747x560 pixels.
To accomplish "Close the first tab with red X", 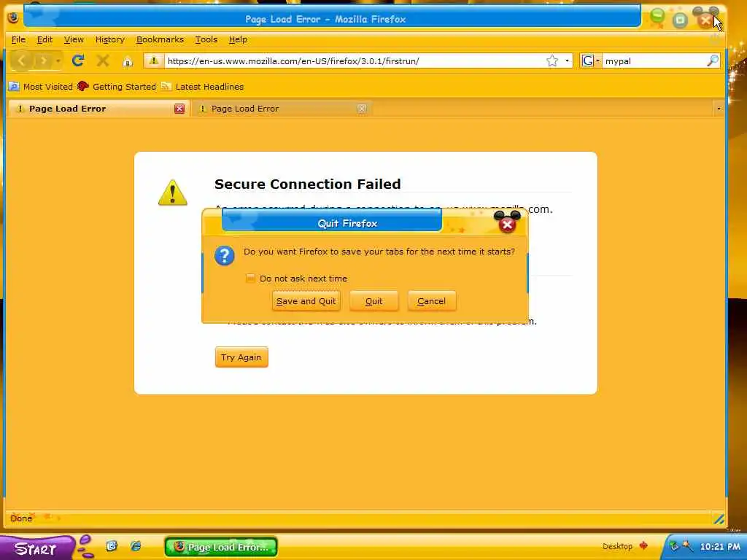I will tap(179, 109).
